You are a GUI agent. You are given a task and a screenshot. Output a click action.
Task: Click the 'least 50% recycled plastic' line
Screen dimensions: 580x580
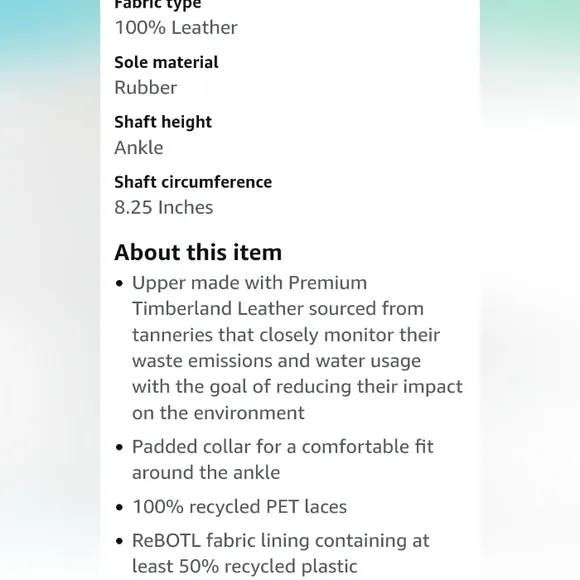[245, 566]
